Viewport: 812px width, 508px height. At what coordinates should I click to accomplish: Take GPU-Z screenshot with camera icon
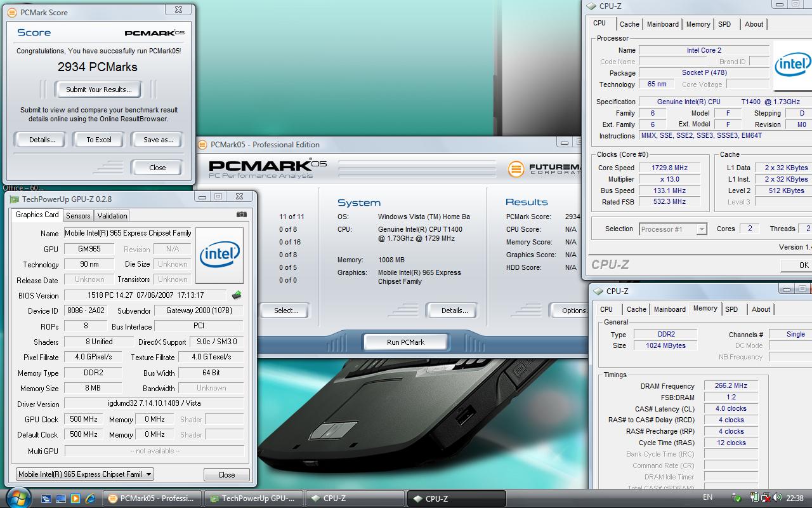(x=241, y=215)
